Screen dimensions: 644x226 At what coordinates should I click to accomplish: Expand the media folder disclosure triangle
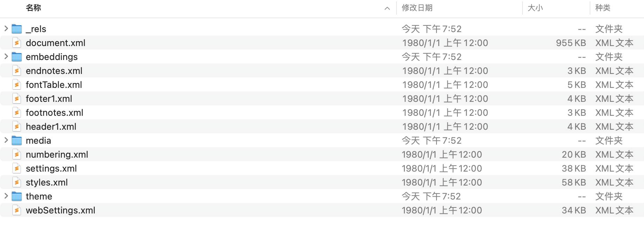6,140
